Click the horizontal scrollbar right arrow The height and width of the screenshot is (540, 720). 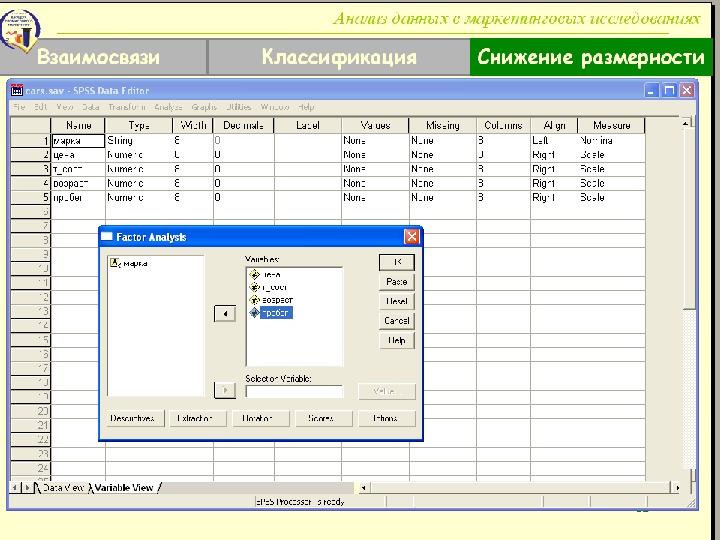click(x=677, y=488)
